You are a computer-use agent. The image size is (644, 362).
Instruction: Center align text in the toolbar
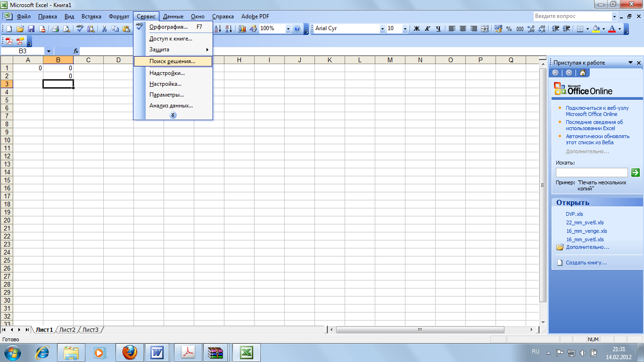pyautogui.click(x=463, y=29)
